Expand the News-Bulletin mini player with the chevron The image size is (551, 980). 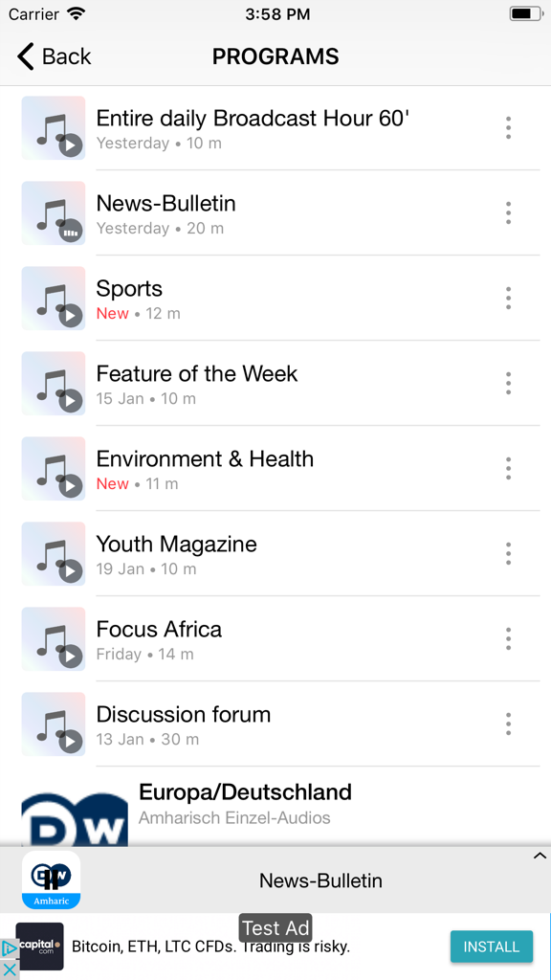(539, 856)
